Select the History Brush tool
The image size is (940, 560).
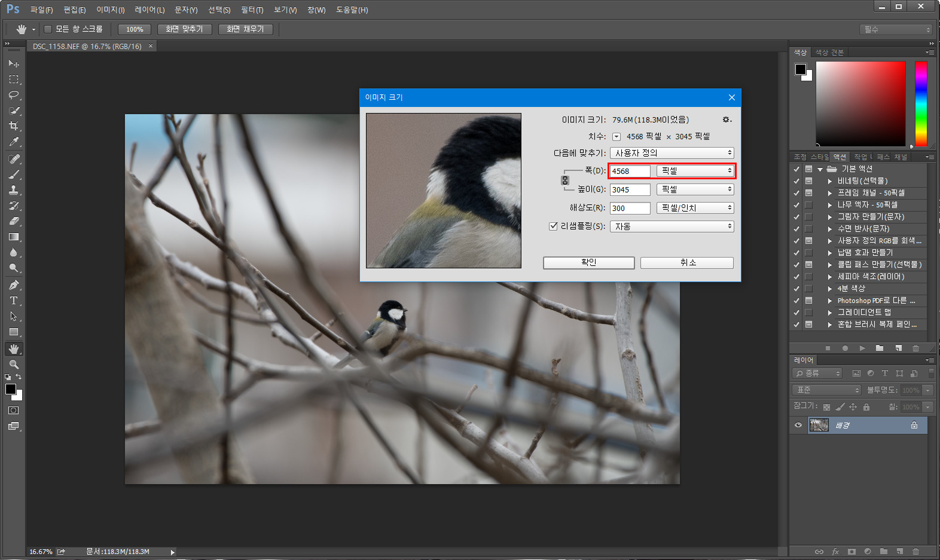click(14, 206)
